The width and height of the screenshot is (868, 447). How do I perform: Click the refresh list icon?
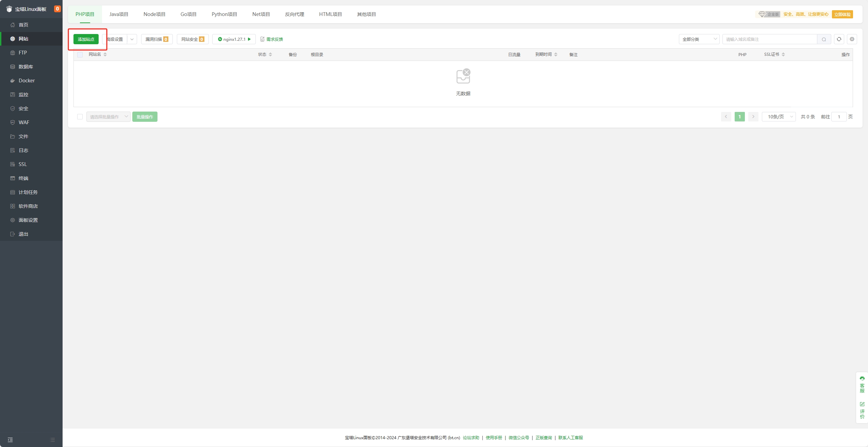839,39
